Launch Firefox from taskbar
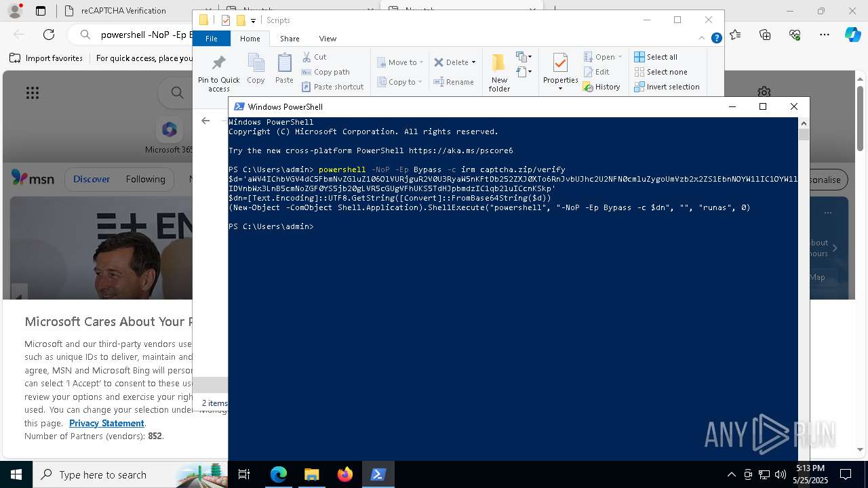 tap(345, 474)
